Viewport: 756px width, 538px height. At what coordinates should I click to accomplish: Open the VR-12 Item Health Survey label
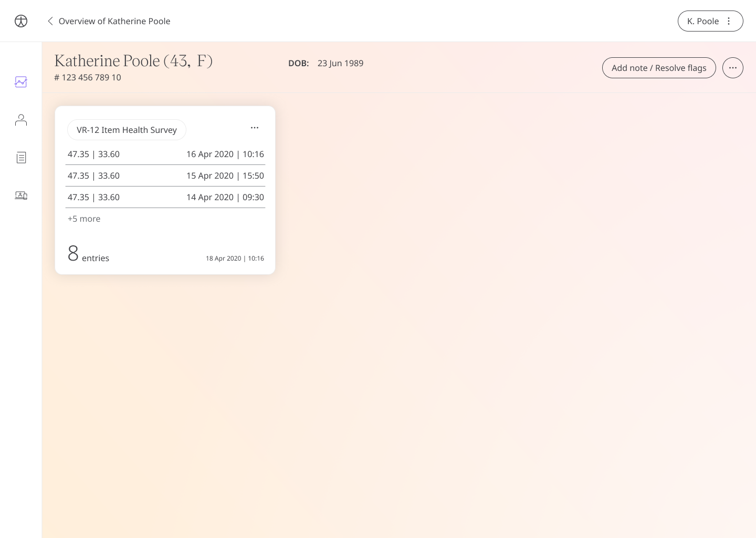click(127, 130)
